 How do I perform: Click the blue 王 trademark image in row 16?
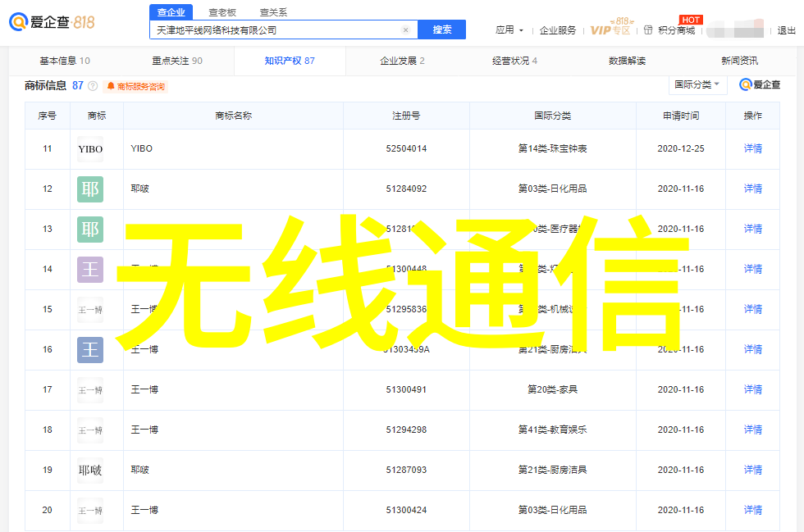(90, 350)
